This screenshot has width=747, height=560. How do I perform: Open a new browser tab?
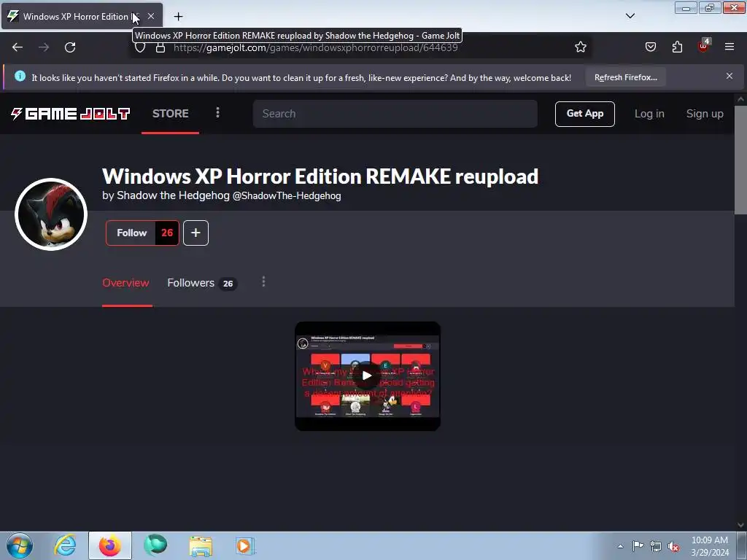tap(178, 17)
